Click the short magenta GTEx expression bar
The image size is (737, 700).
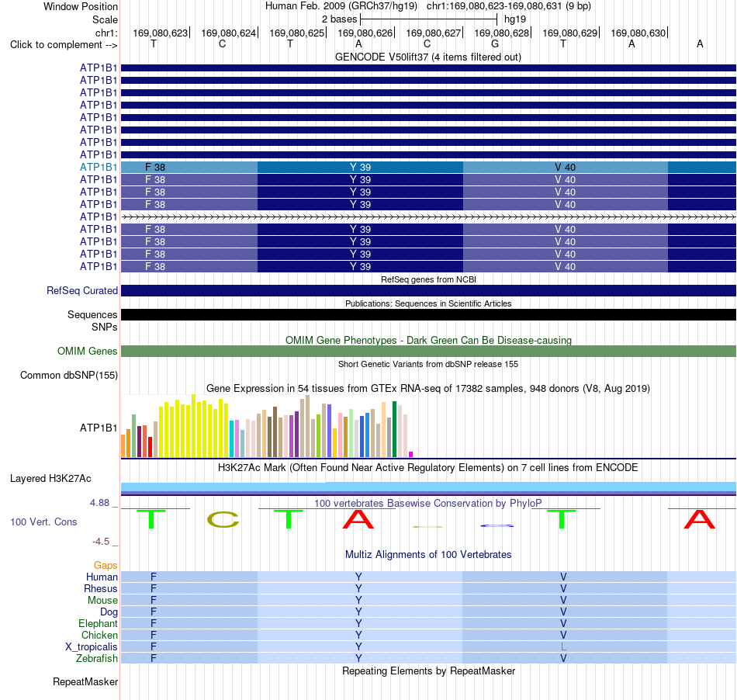411,454
